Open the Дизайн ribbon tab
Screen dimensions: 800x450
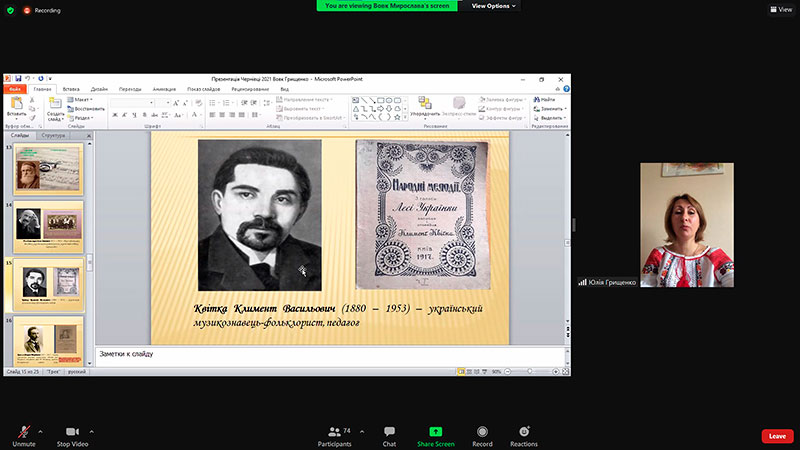99,89
